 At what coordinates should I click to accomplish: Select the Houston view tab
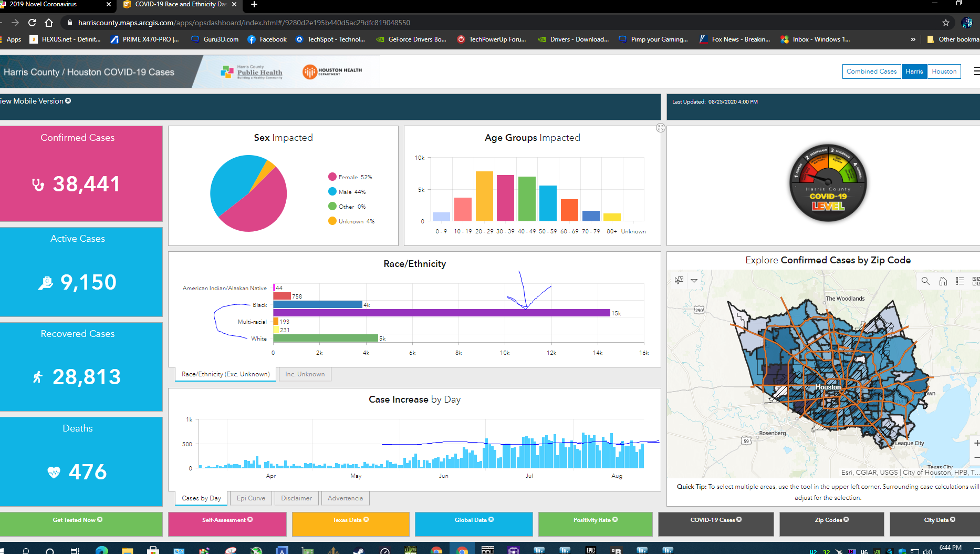point(944,71)
